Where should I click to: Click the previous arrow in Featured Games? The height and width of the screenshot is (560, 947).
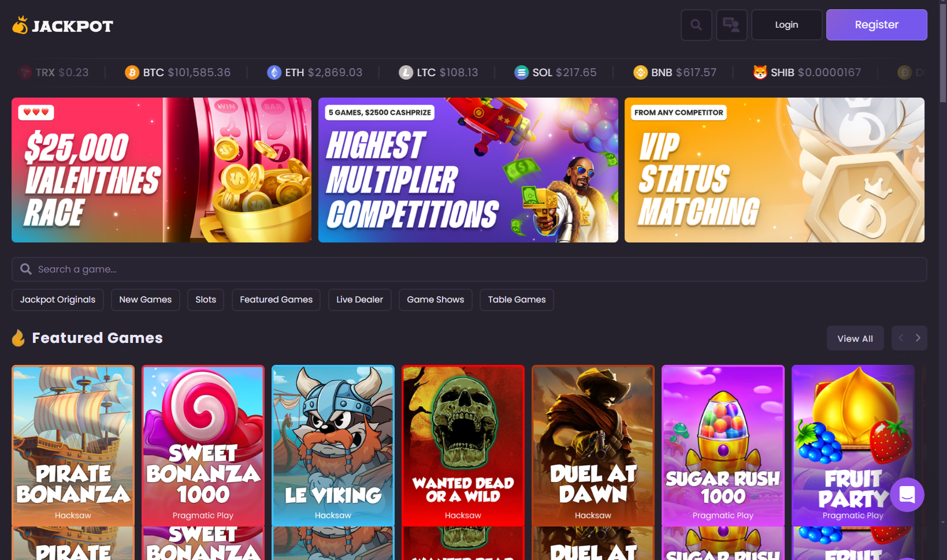pyautogui.click(x=901, y=338)
